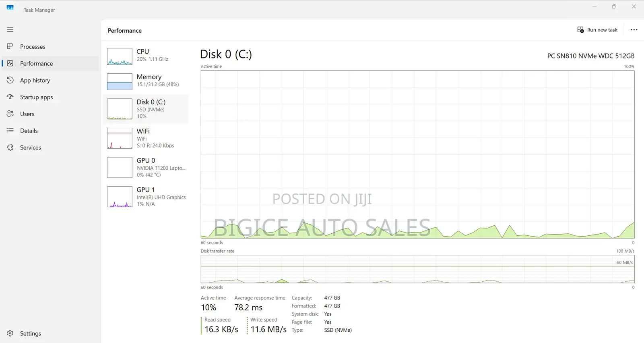Open the hamburger navigation menu
This screenshot has height=343, width=644.
coord(10,30)
